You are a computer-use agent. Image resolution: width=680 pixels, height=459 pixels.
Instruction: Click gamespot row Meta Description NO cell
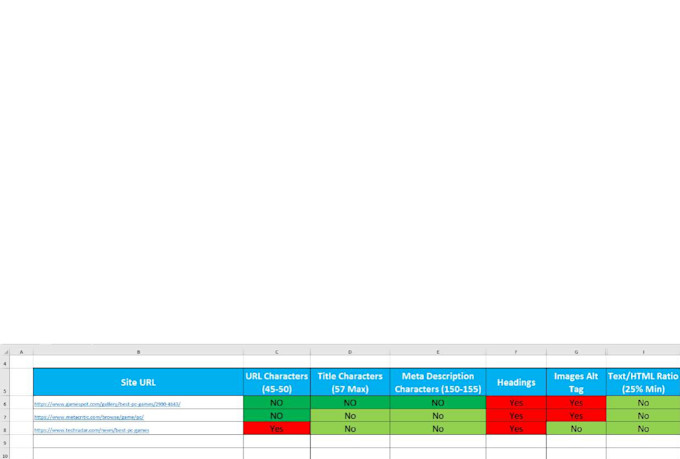tap(438, 403)
